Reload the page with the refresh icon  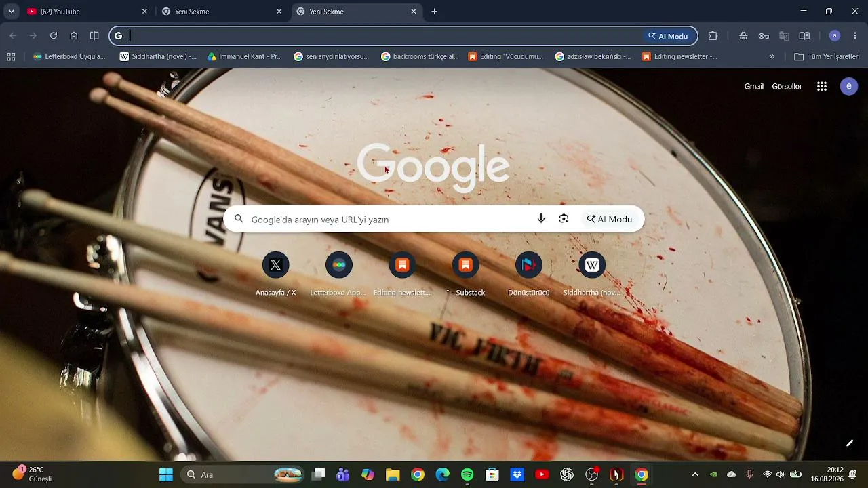pos(53,36)
